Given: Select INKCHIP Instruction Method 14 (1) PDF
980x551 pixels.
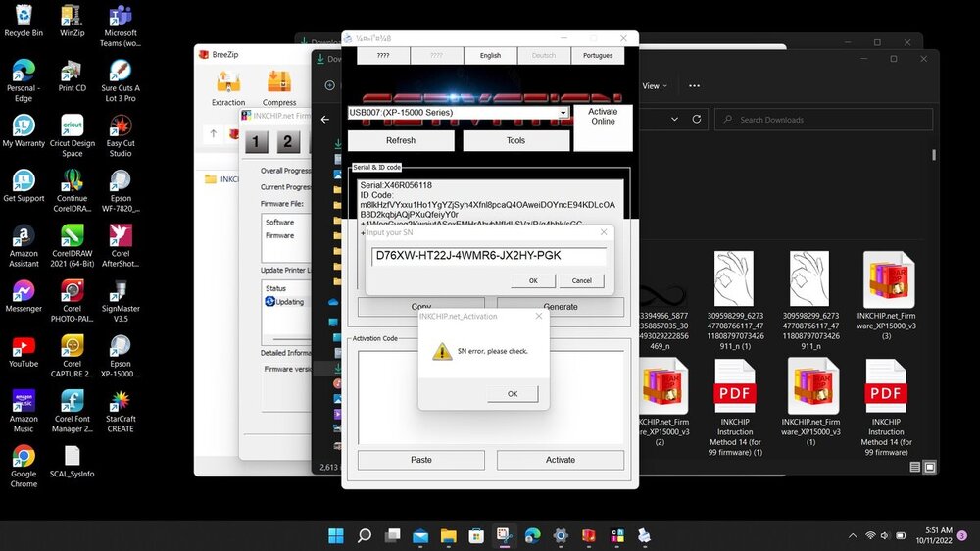Looking at the screenshot, I should pos(735,407).
